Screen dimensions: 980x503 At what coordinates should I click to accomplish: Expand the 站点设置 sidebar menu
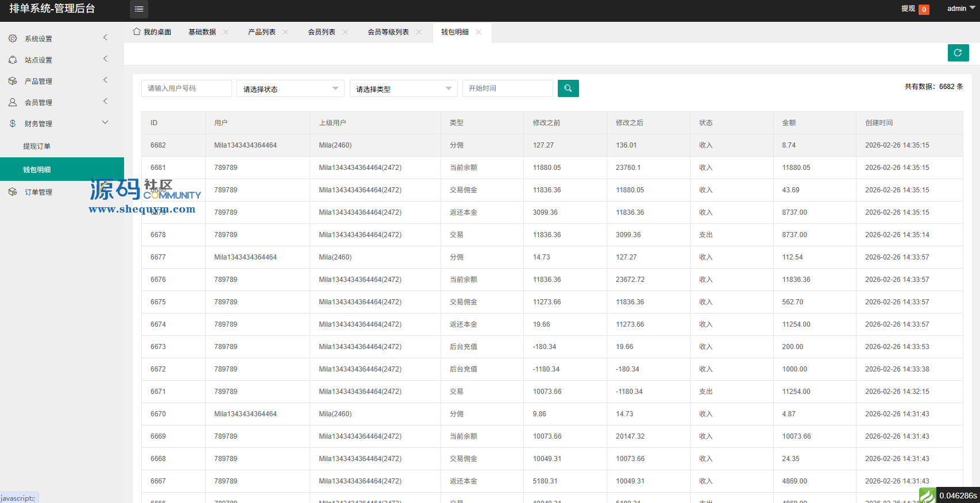(x=38, y=60)
